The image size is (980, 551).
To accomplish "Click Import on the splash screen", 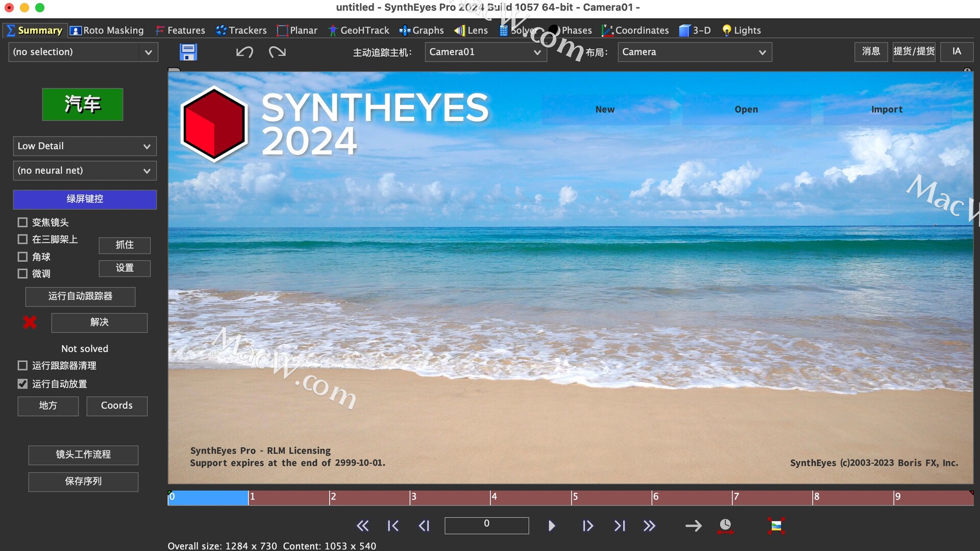I will pos(887,109).
